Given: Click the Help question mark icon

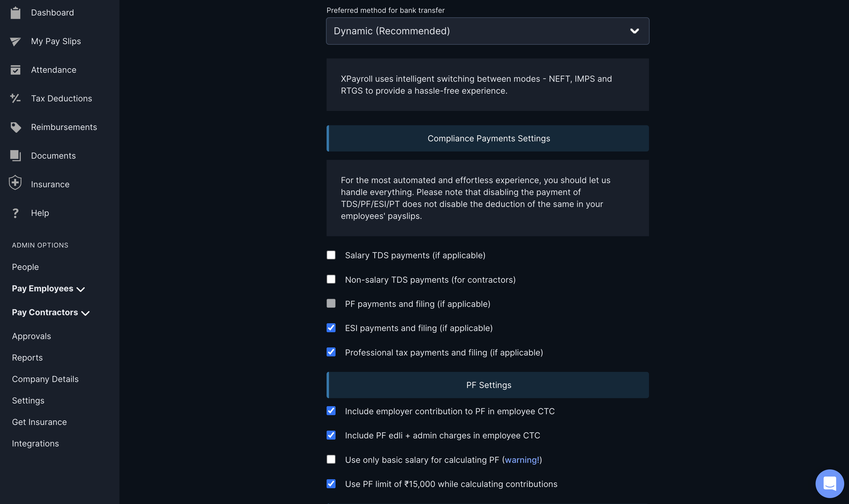Looking at the screenshot, I should tap(15, 213).
